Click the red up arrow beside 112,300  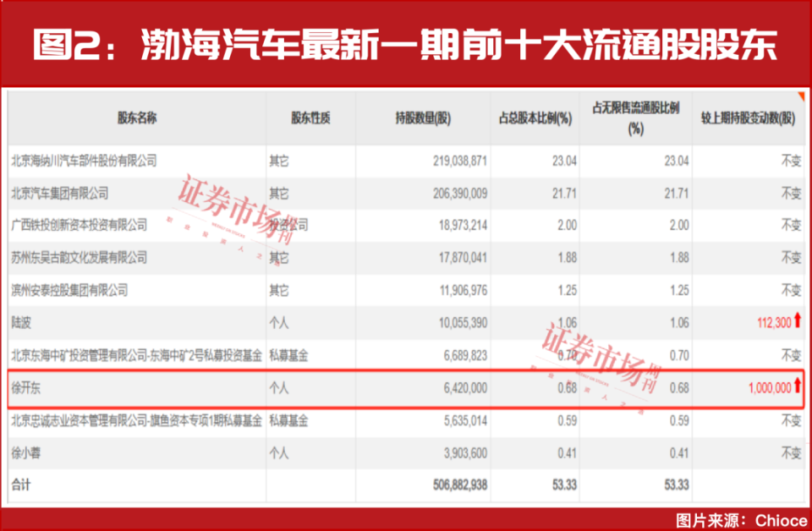click(798, 320)
